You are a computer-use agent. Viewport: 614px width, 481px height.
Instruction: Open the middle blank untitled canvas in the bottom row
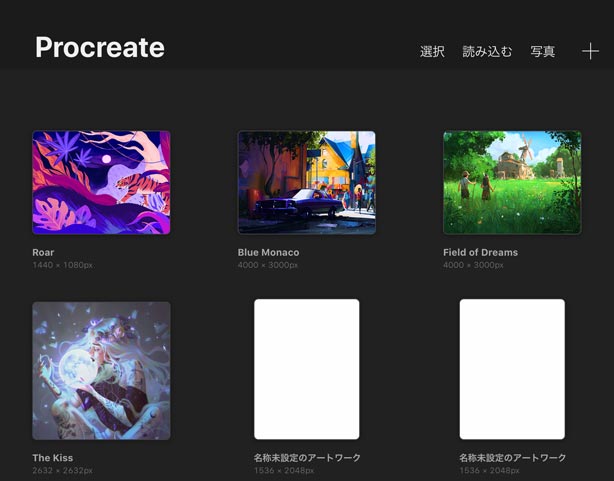pyautogui.click(x=307, y=369)
